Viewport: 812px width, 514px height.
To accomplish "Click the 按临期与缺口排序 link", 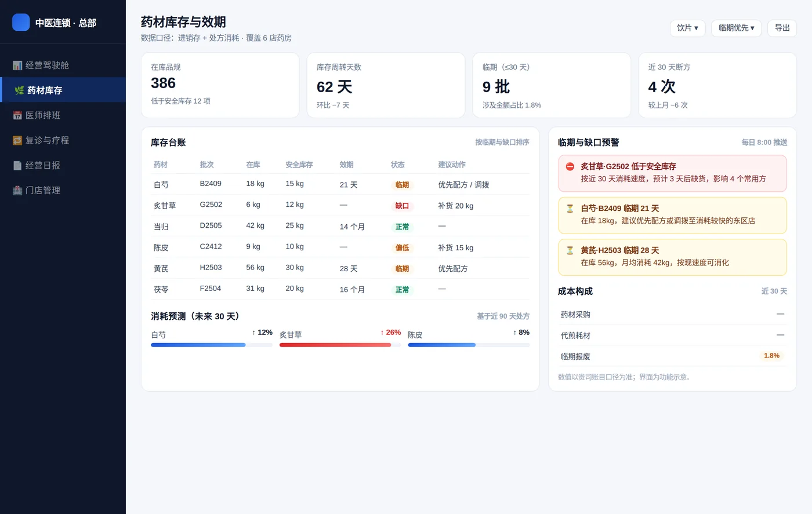I will click(502, 143).
